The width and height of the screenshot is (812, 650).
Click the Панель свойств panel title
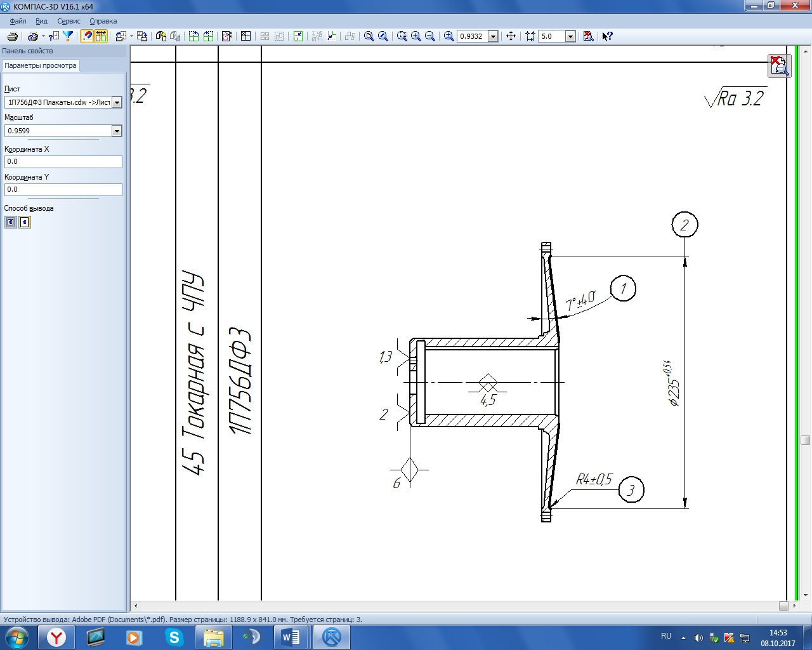click(28, 51)
